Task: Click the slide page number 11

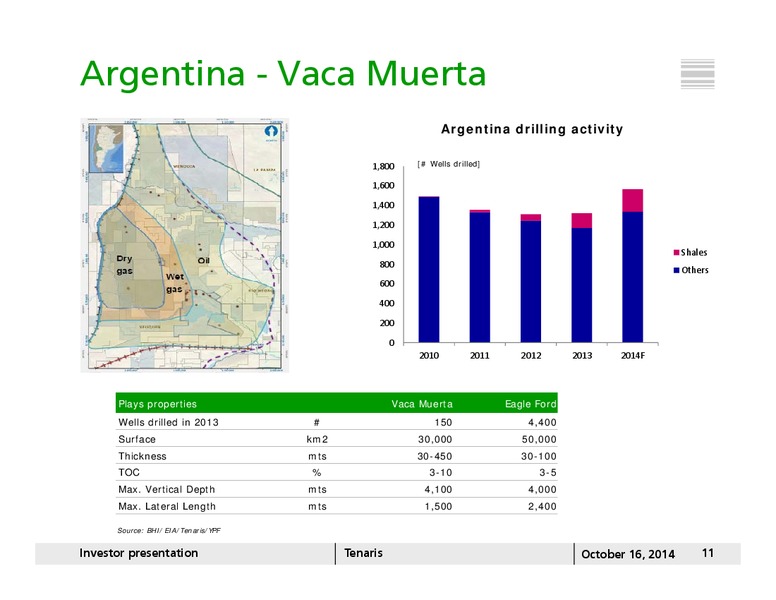Action: pyautogui.click(x=708, y=553)
